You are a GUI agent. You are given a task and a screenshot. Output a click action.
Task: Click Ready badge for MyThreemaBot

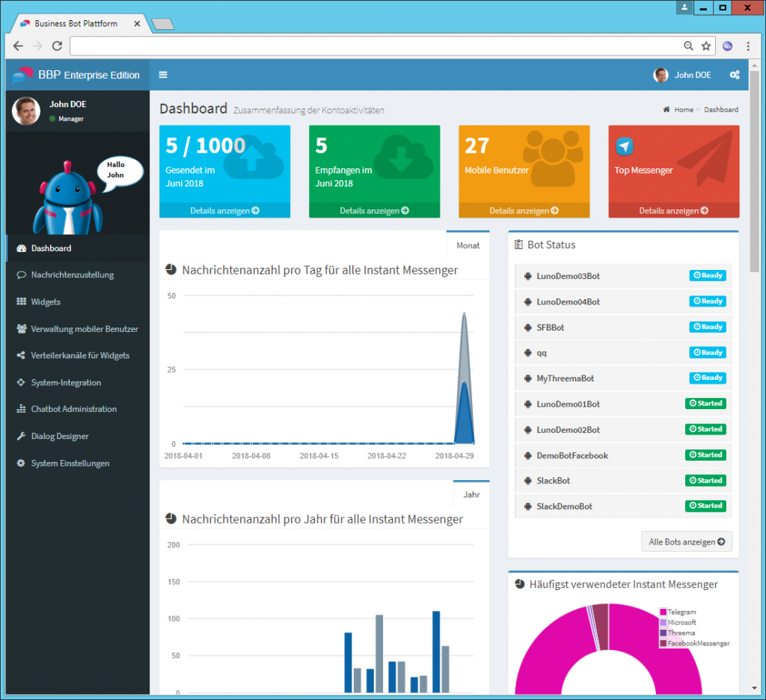click(x=708, y=378)
